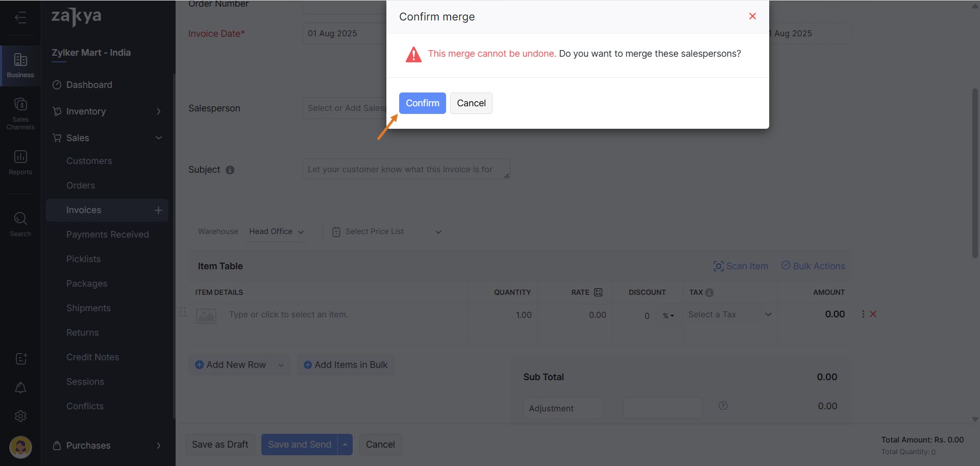Confirm the salesperson merge
Viewport: 980px width, 466px height.
click(x=422, y=103)
